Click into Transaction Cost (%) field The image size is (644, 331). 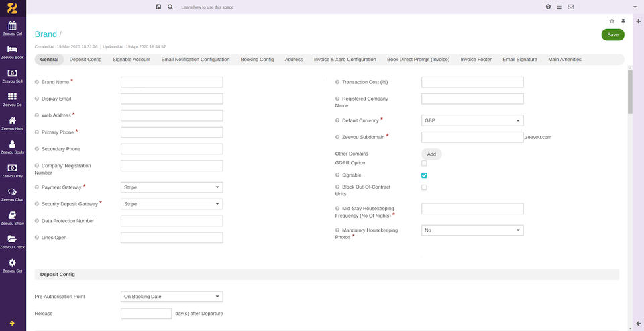click(x=472, y=82)
